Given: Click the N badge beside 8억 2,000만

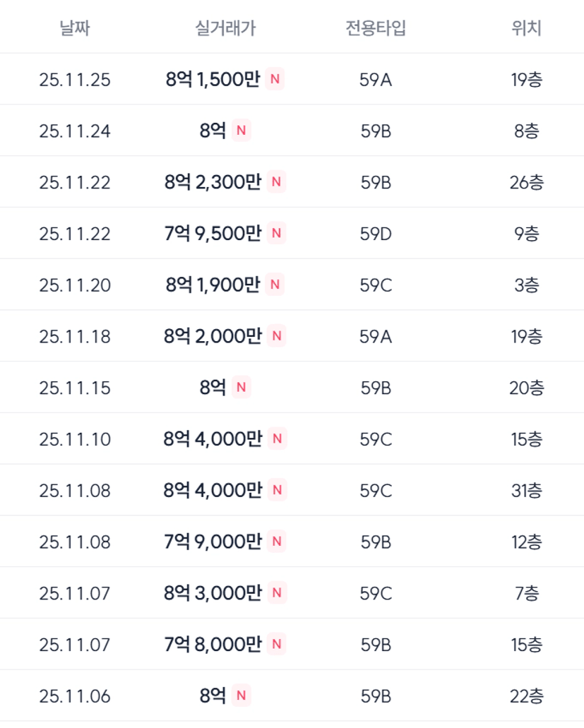Looking at the screenshot, I should [x=276, y=336].
